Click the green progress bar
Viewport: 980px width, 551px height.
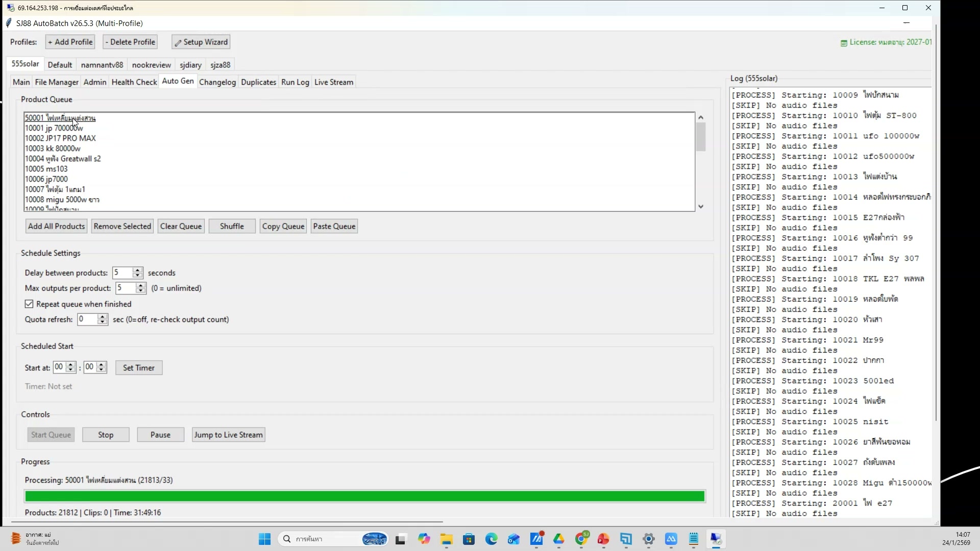[x=365, y=495]
